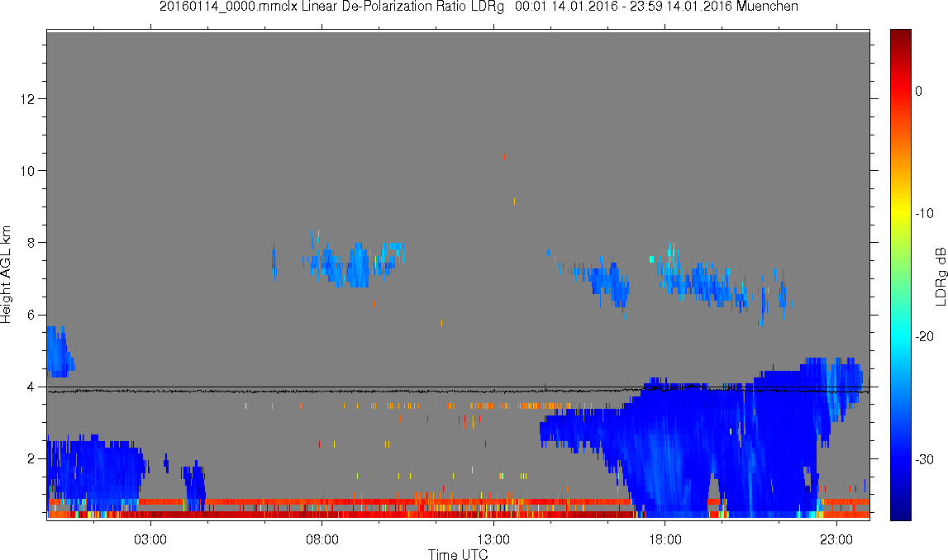Click the '-20' colorbar tick label

click(x=924, y=336)
